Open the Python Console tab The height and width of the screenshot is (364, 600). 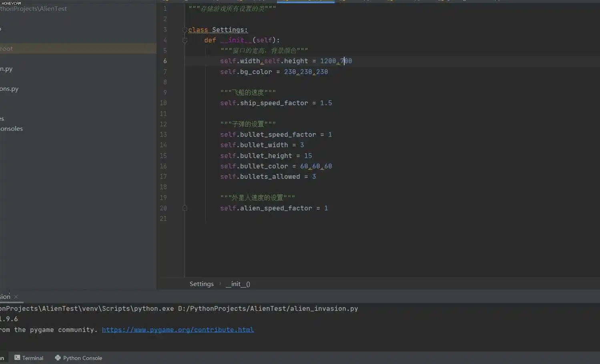coord(78,358)
